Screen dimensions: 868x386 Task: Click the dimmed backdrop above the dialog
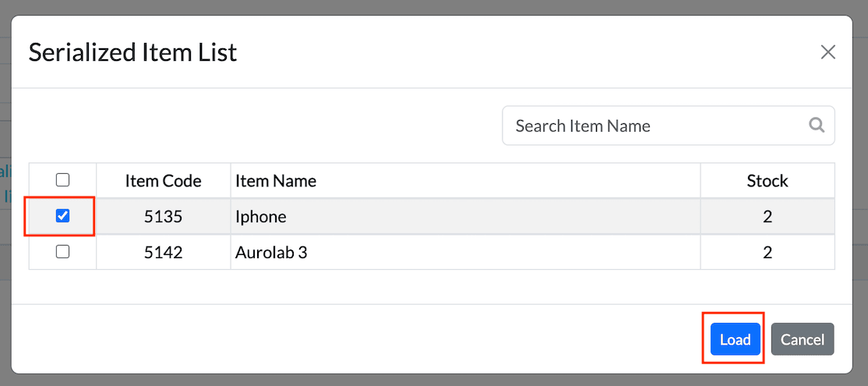click(x=433, y=6)
